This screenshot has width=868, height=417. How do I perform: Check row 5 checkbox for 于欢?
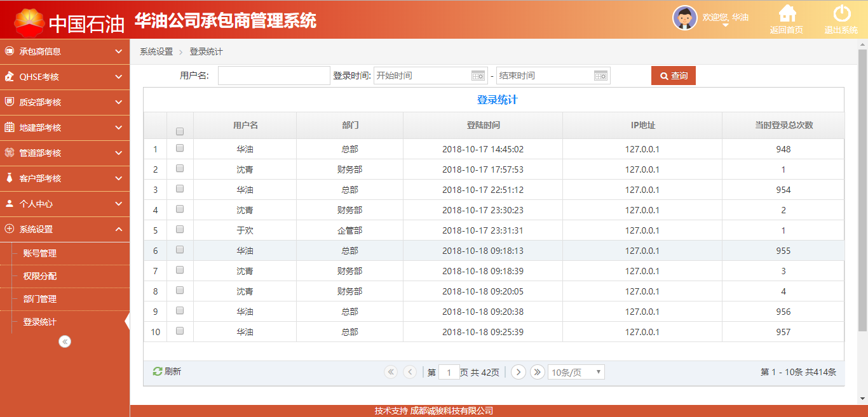180,229
